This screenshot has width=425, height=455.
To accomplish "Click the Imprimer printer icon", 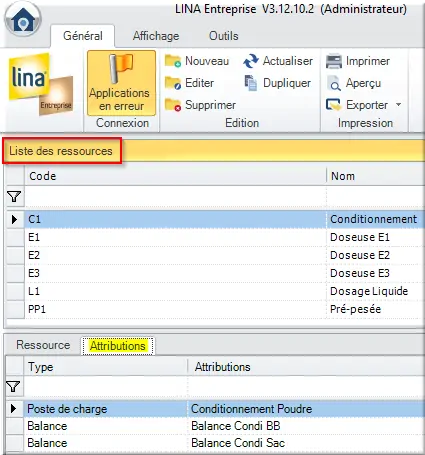I will click(334, 61).
